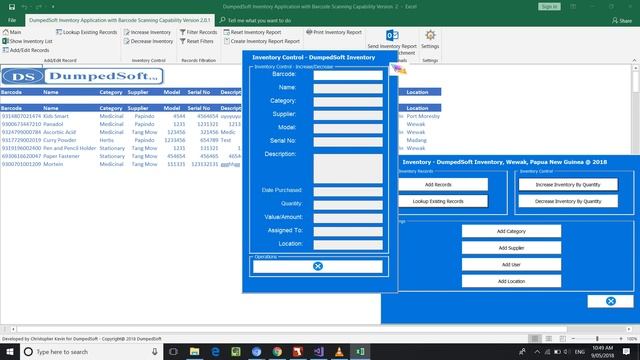Open the File tab
Screen dimensions: 640x360
pos(12,20)
